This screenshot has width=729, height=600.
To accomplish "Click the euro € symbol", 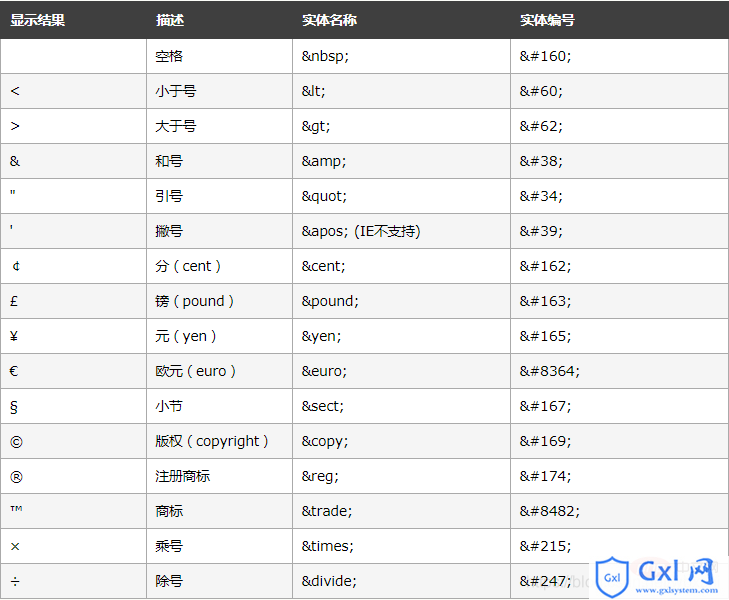I will click(x=14, y=371).
